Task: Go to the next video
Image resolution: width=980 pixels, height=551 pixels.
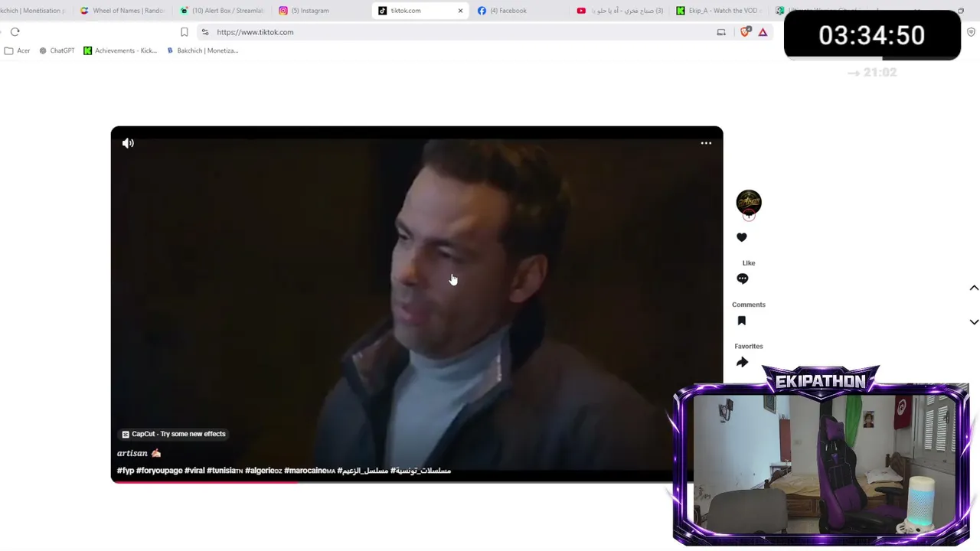Action: pyautogui.click(x=974, y=322)
